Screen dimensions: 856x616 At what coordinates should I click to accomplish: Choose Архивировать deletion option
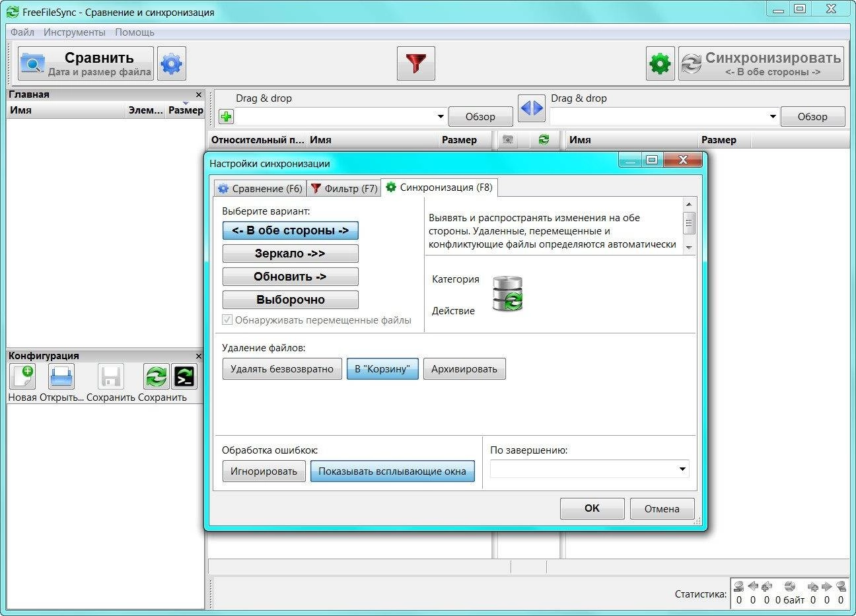(464, 368)
